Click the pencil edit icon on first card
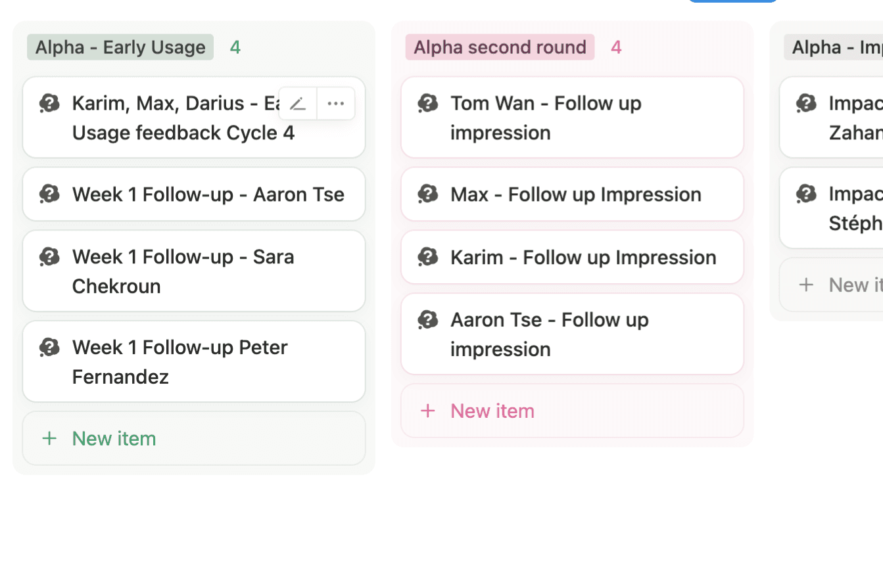The width and height of the screenshot is (883, 588). point(298,104)
